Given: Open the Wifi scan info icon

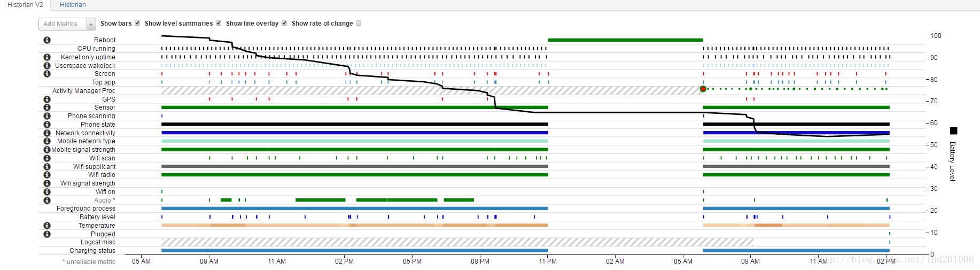Looking at the screenshot, I should 47,158.
